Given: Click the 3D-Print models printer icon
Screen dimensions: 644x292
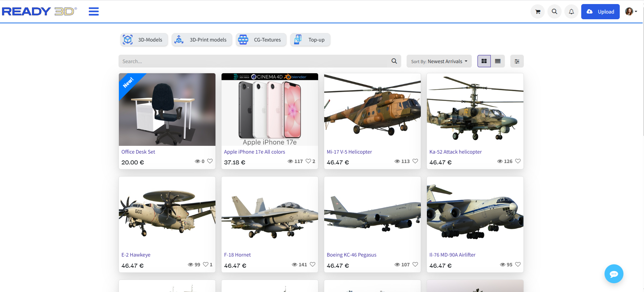Looking at the screenshot, I should click(179, 39).
